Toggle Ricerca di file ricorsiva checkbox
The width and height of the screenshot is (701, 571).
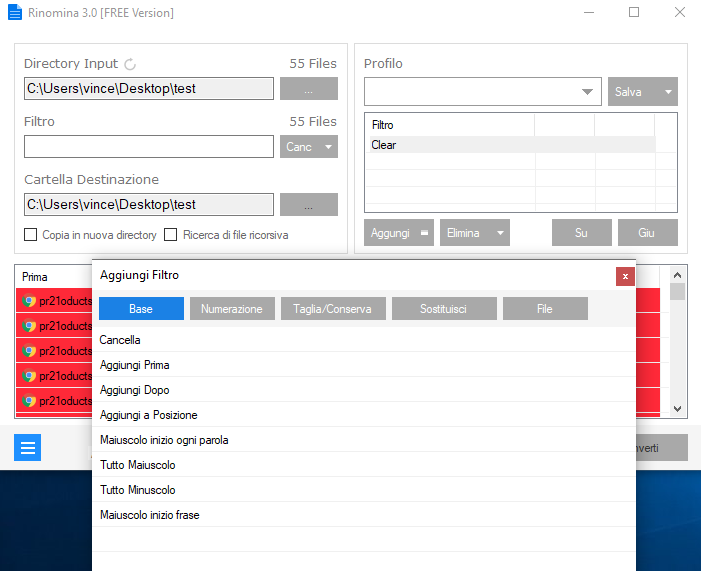coord(170,234)
